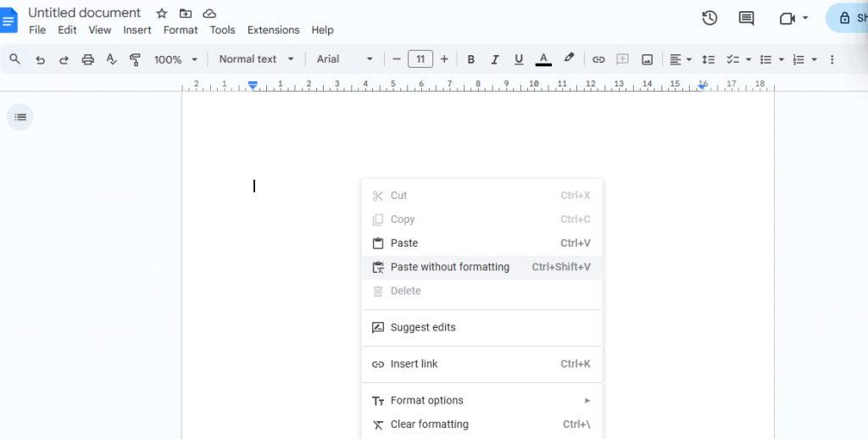Open the zoom 100% dropdown

point(175,59)
